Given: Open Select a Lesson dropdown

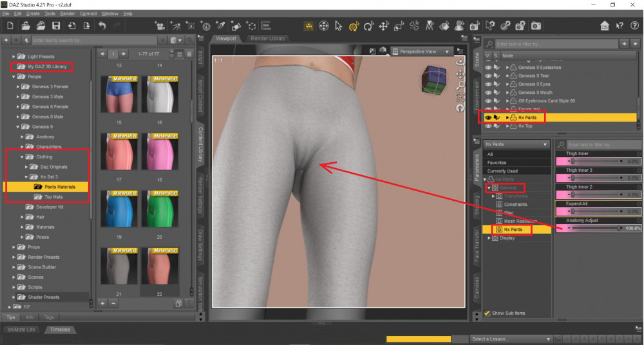Looking at the screenshot, I should coord(511,339).
